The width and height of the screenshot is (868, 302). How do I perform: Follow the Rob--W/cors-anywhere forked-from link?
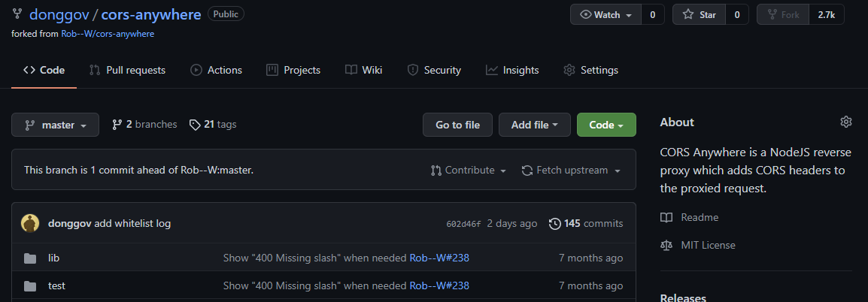click(x=108, y=34)
